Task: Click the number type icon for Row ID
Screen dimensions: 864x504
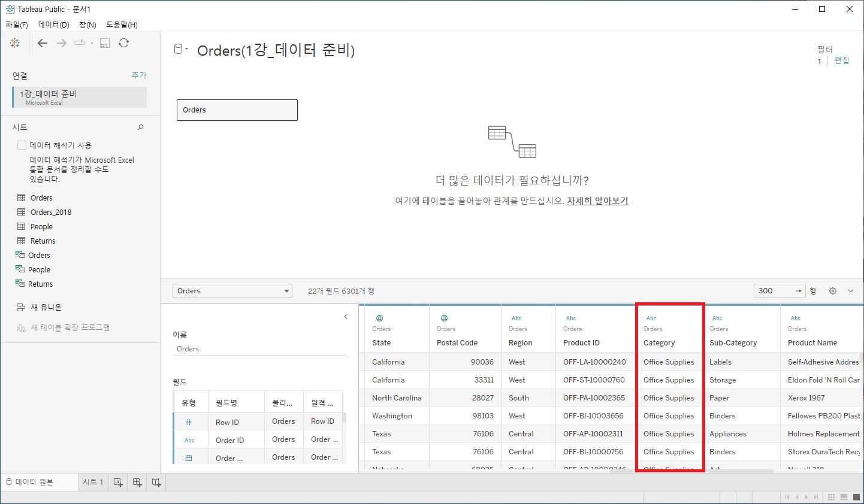Action: (189, 422)
